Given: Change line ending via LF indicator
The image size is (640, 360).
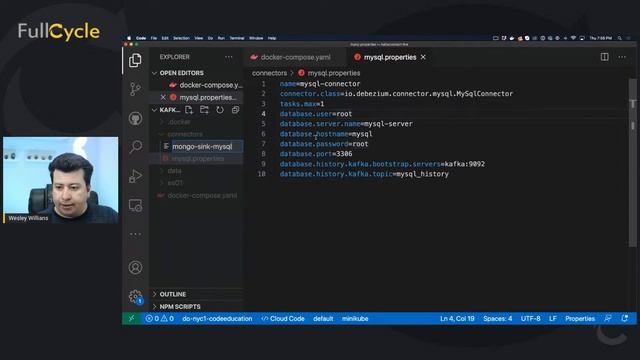Looking at the screenshot, I should 553,318.
